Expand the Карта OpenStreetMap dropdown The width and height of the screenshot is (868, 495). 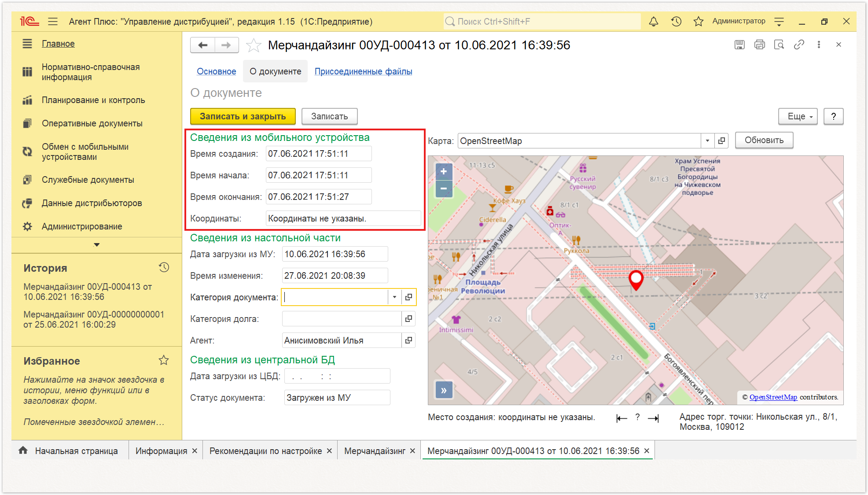coord(707,141)
